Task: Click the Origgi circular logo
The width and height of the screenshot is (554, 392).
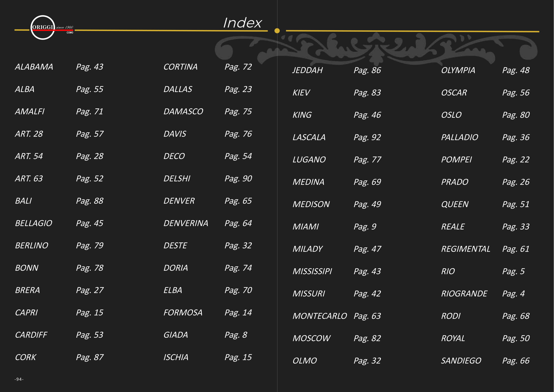Action: coord(43,27)
